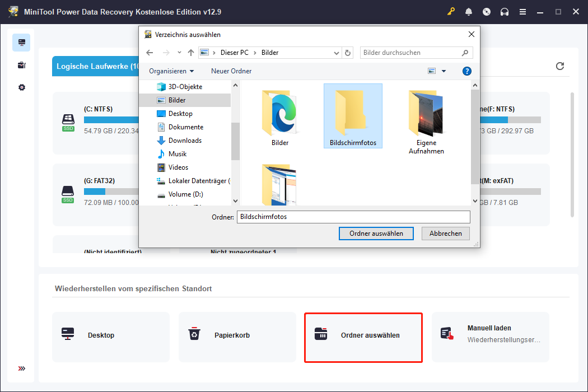Select Bilder in navigation tree

(x=185, y=100)
